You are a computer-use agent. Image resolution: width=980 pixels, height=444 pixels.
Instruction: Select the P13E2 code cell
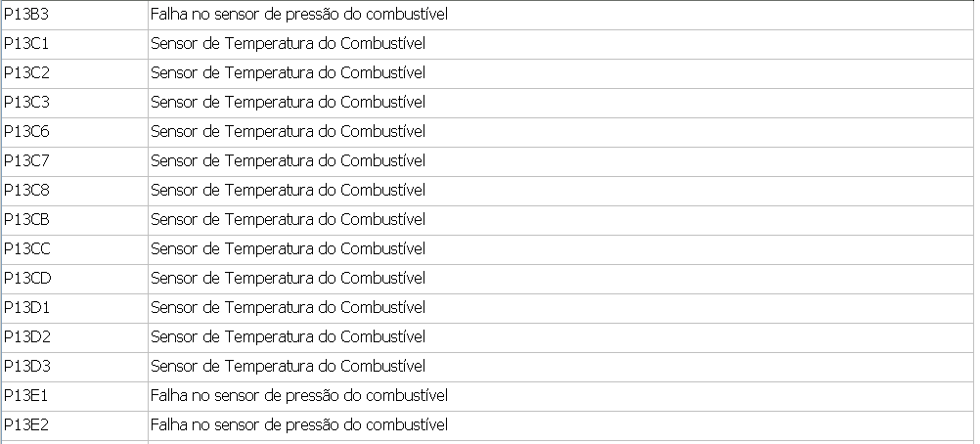[x=26, y=425]
